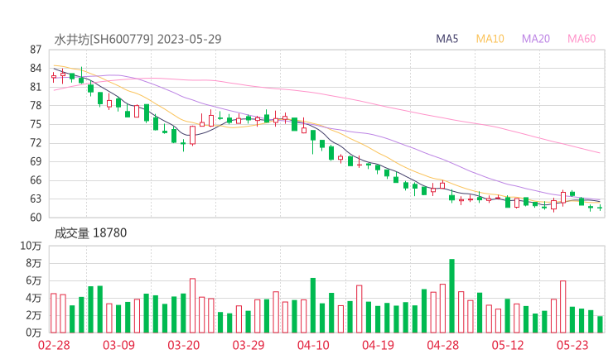Click the 10万 volume axis label
Screen dimensions: 613x364
click(x=31, y=246)
